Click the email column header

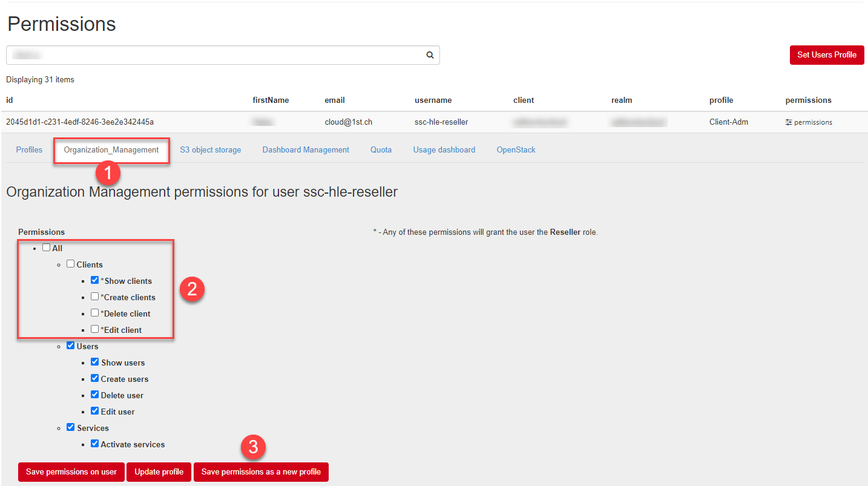[x=335, y=100]
